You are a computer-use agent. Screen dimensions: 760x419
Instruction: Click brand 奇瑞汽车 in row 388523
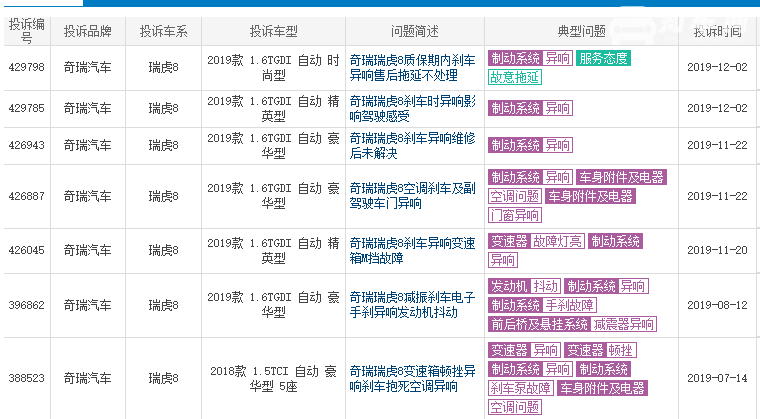[x=88, y=378]
